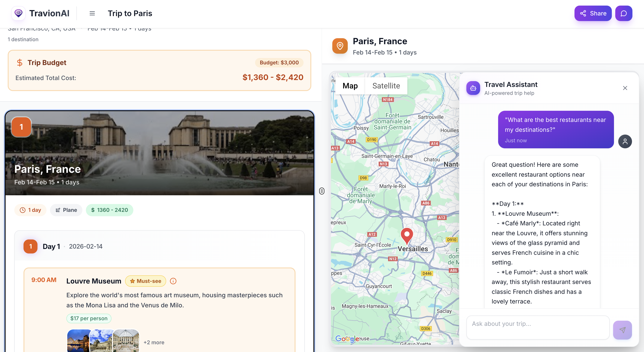Click the orange location pin icon
Image resolution: width=644 pixels, height=352 pixels.
[x=340, y=46]
